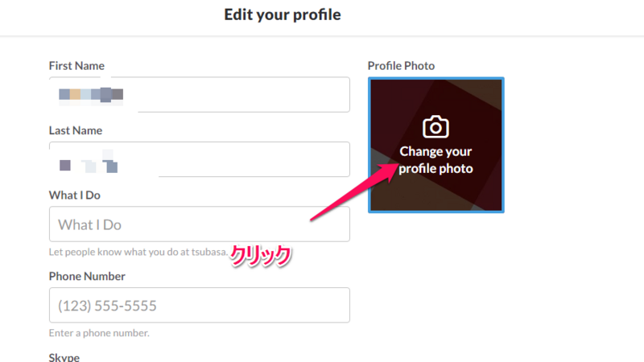This screenshot has height=362, width=644.
Task: Select 'Change your profile photo' overlay text
Action: coord(436,159)
